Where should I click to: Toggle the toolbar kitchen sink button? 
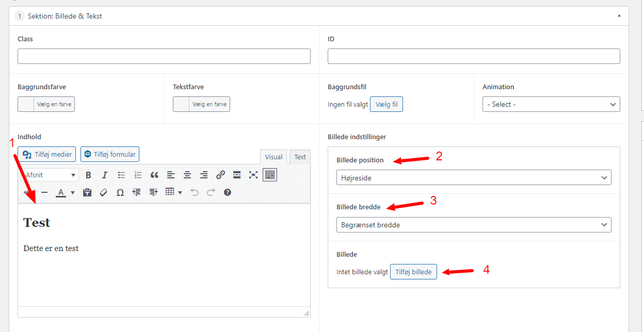pos(270,175)
